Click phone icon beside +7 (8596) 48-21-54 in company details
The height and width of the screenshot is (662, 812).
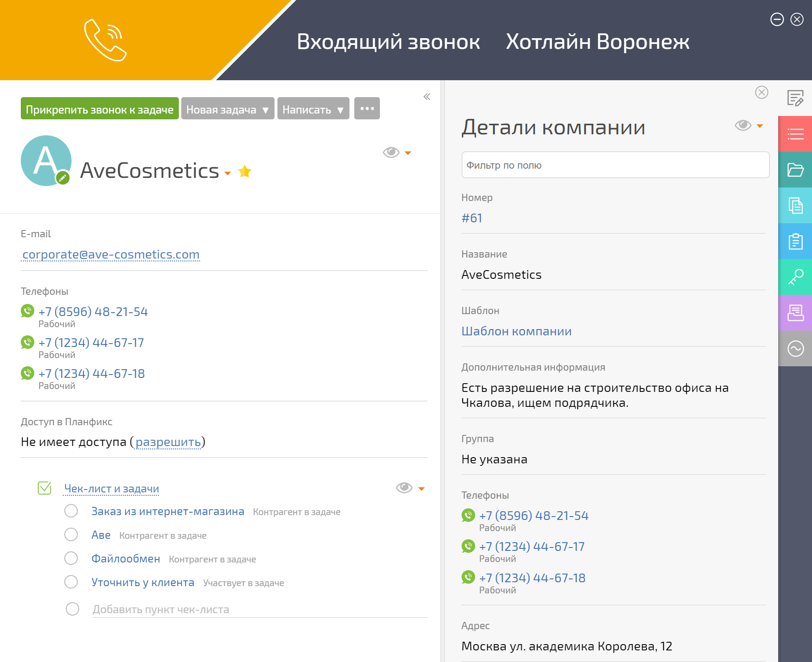468,515
